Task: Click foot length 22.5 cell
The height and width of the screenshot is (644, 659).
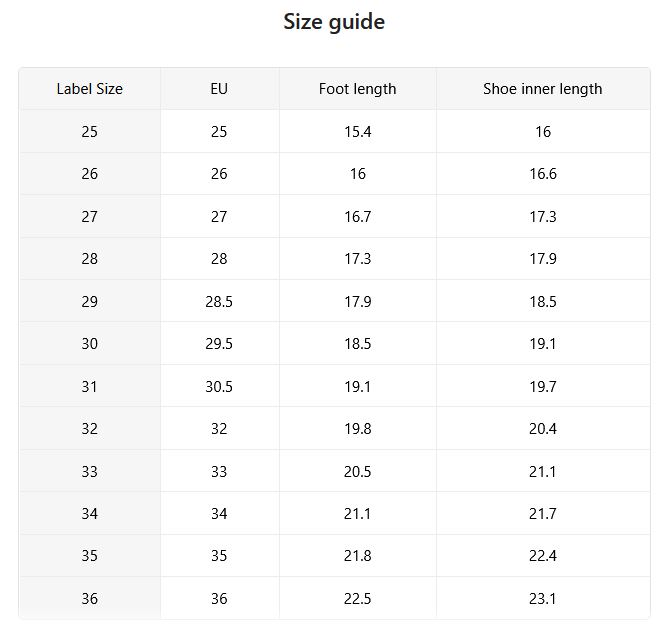Action: (x=358, y=598)
